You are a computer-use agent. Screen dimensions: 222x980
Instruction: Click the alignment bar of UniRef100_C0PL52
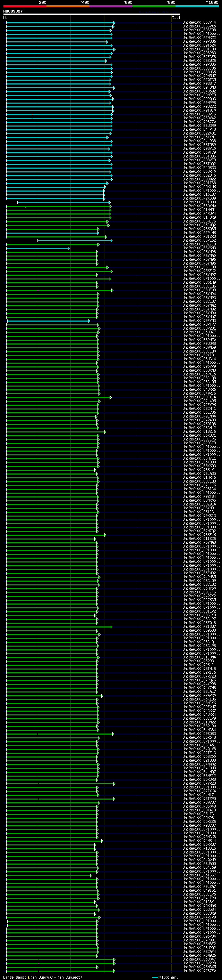pyautogui.click(x=75, y=241)
